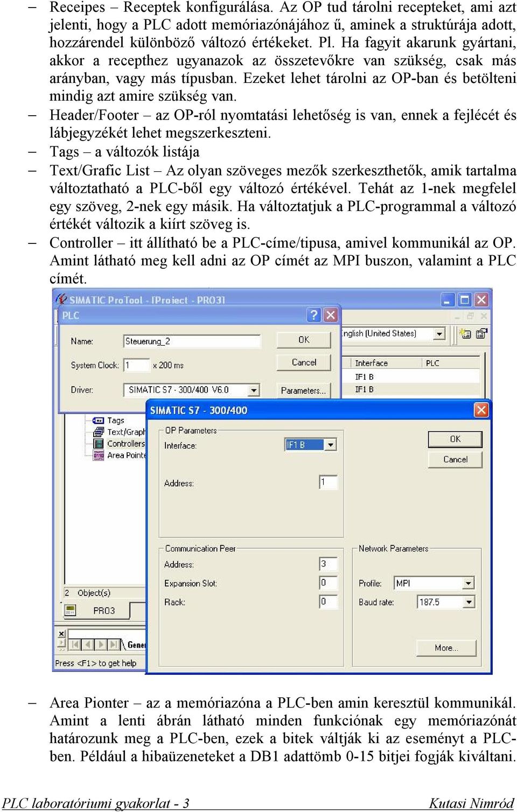Switch to the PRO3 tab
The width and height of the screenshot is (517, 812).
coord(104,611)
